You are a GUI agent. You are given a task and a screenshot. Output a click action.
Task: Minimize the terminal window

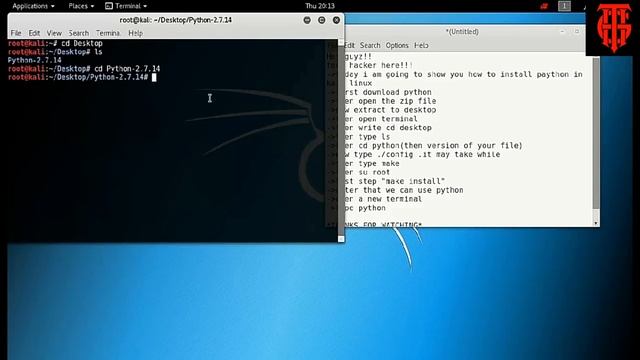click(x=307, y=20)
